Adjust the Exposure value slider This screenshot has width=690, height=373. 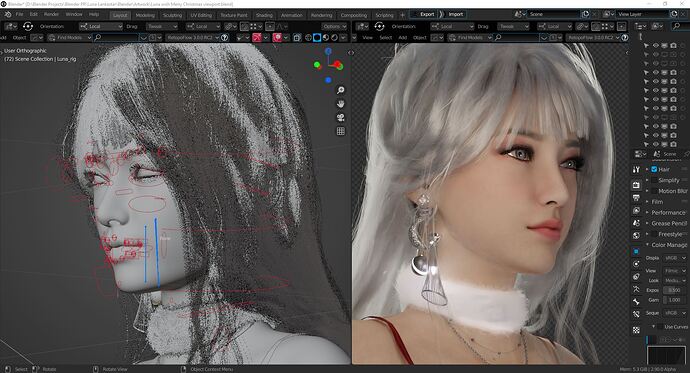(675, 290)
